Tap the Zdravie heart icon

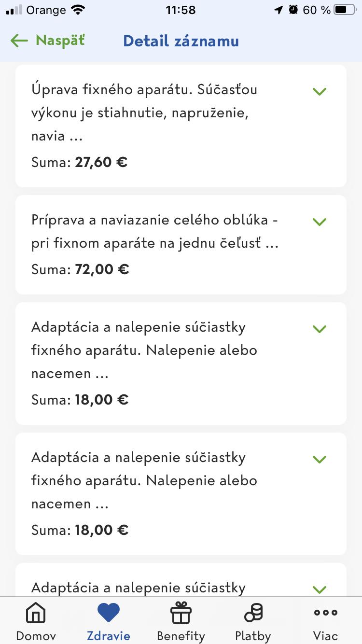pos(108,613)
